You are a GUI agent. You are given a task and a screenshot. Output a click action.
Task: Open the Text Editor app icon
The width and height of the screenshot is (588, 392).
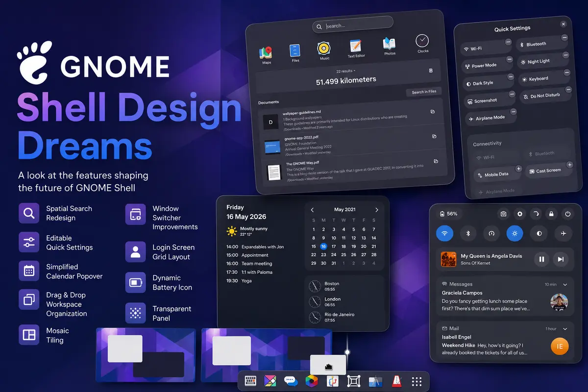pyautogui.click(x=355, y=46)
